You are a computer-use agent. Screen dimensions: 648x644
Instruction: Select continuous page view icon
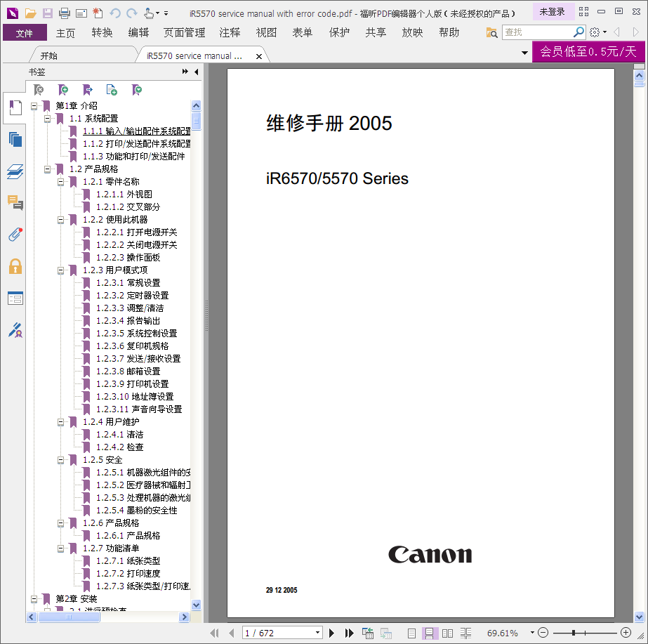[429, 633]
